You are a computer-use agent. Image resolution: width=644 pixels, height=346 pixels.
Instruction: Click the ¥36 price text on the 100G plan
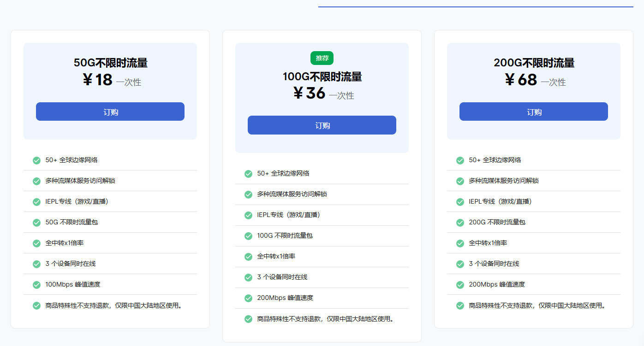click(307, 95)
